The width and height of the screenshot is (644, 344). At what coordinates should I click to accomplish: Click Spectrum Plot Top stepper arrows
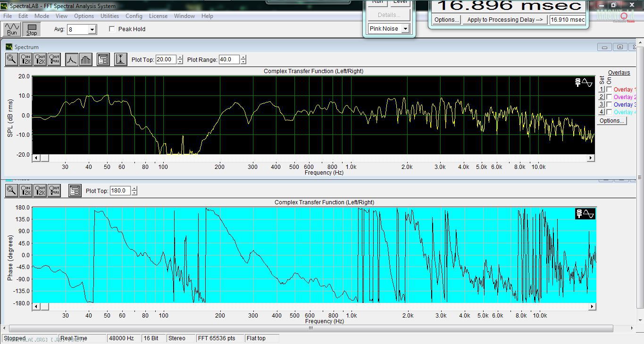(x=180, y=59)
